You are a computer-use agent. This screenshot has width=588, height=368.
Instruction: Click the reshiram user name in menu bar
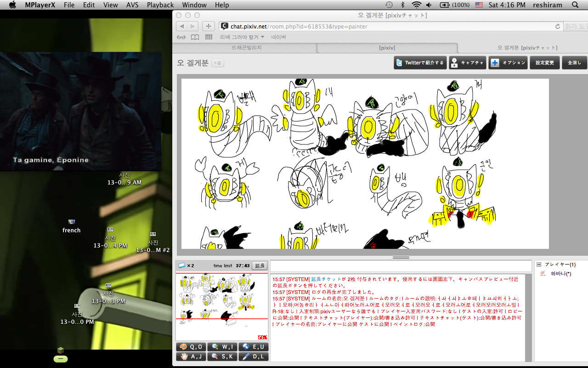548,5
